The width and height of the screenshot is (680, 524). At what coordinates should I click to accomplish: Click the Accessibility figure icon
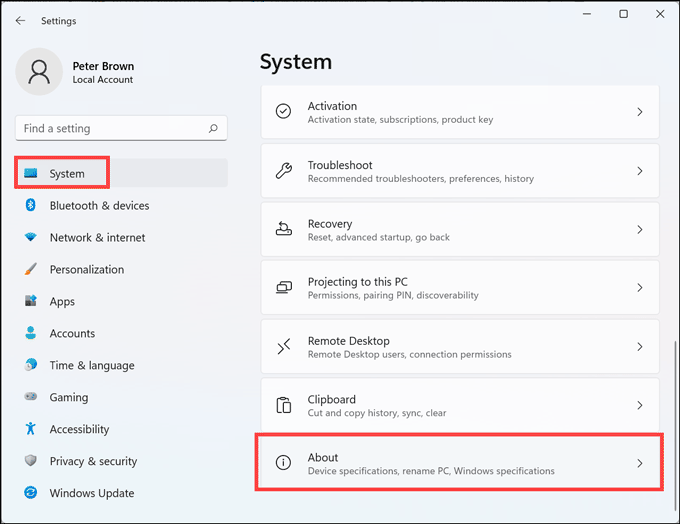[30, 429]
